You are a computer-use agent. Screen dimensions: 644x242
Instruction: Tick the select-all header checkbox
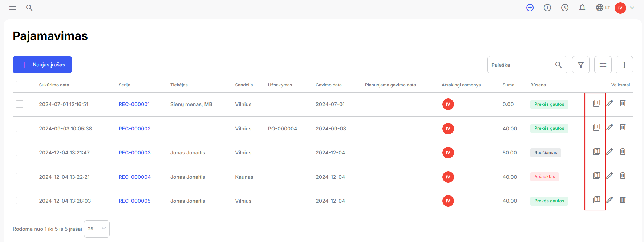click(20, 85)
